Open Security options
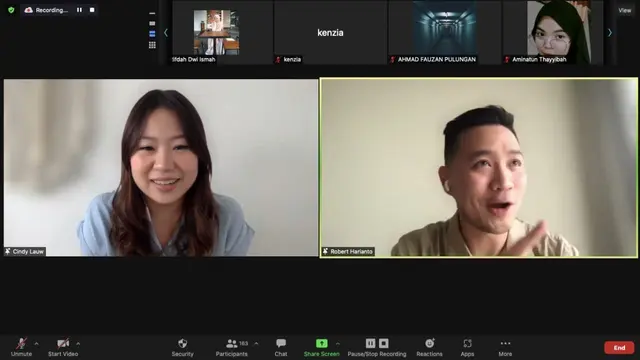This screenshot has height=360, width=640. [x=182, y=347]
